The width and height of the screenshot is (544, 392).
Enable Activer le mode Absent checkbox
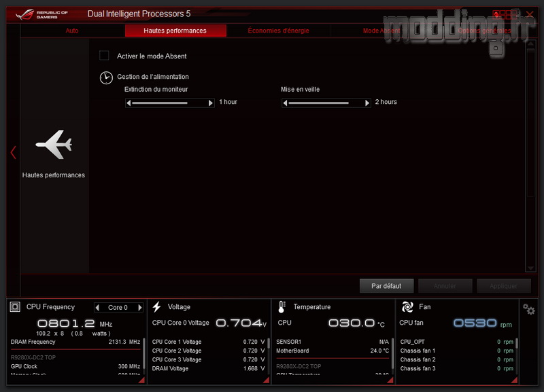pos(104,56)
